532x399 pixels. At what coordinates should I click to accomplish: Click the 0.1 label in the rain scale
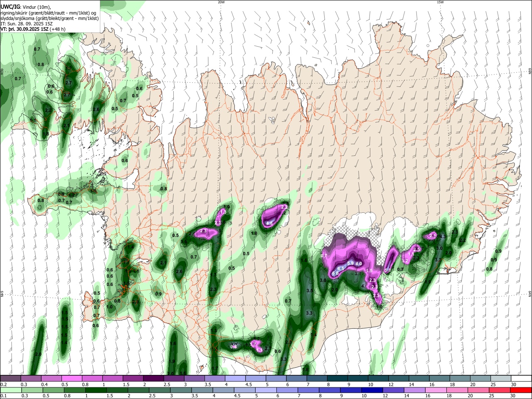pyautogui.click(x=3, y=396)
